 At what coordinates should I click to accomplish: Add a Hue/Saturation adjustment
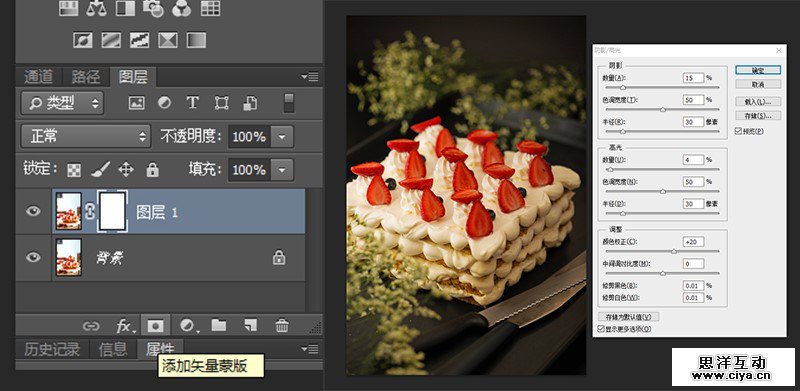[x=68, y=8]
